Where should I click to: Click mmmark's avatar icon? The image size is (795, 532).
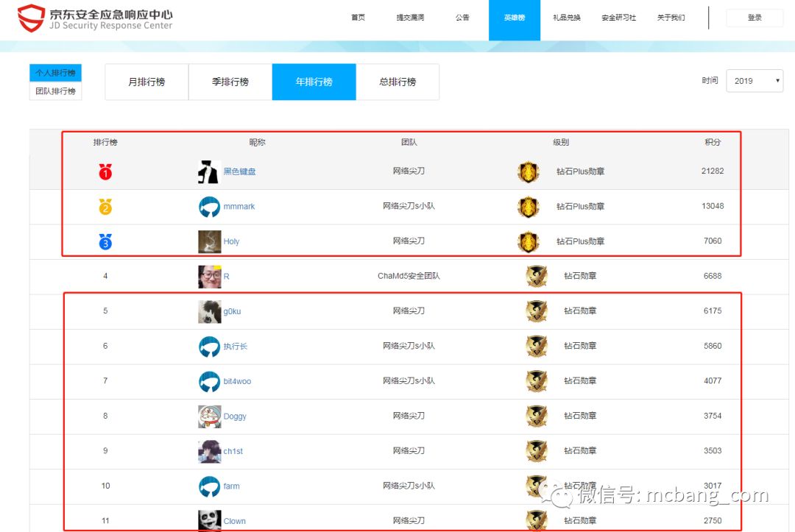pos(209,207)
